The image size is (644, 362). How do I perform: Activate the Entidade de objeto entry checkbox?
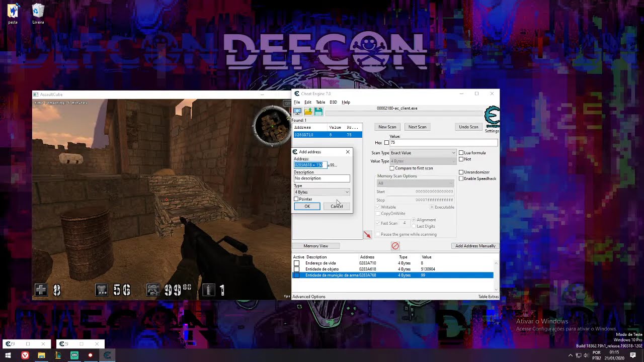pos(296,269)
